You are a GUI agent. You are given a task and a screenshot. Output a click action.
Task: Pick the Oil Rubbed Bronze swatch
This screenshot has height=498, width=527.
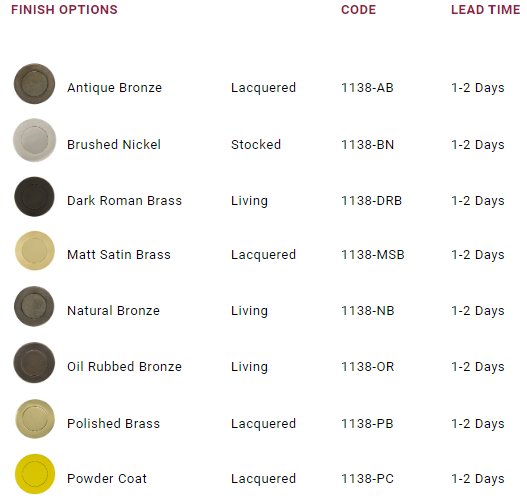pyautogui.click(x=34, y=363)
